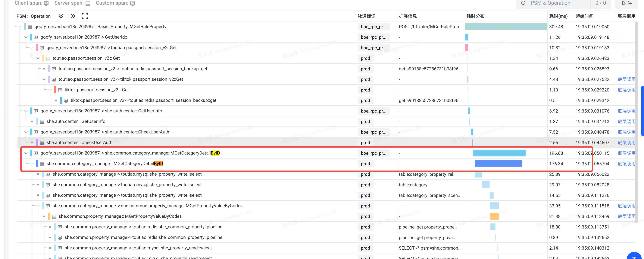Viewport: 644px width, 259px height.
Task: Click server span icon on tiktok.passport.session_v2 Get row
Action: (60, 90)
